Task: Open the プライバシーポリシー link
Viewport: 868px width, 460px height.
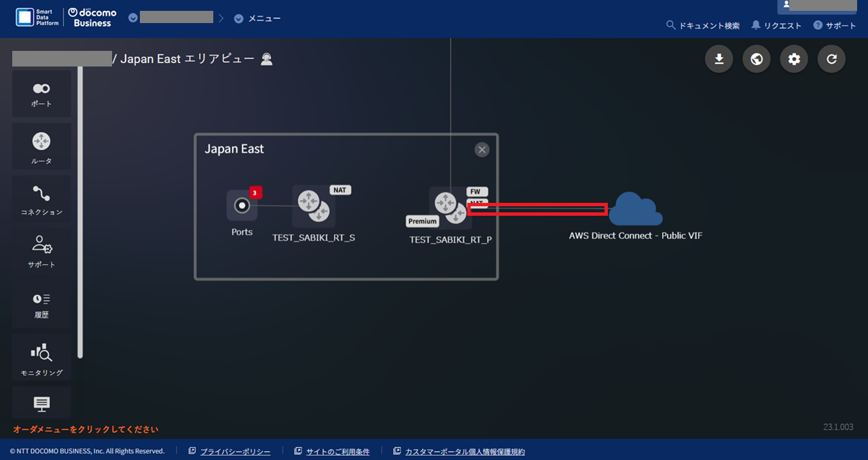Action: coord(235,452)
